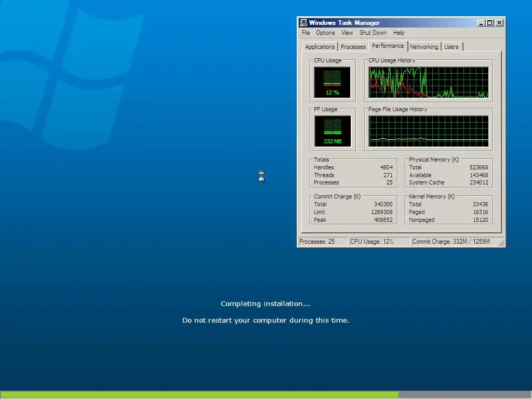
Task: Click Kernel Memory Nonpaged value 15120
Action: (x=480, y=220)
